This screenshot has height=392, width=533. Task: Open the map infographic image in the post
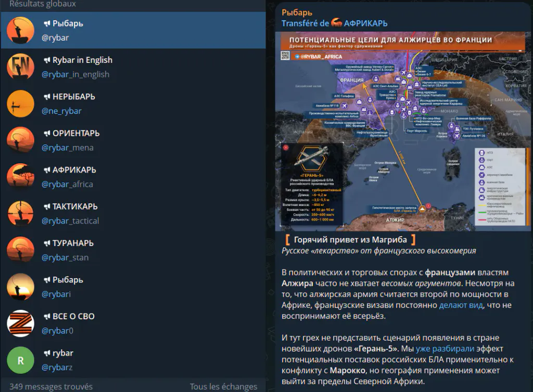coord(403,132)
